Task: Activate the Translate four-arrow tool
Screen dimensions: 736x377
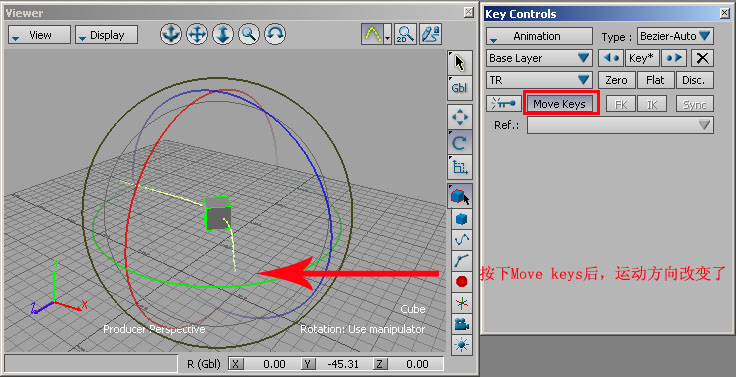Action: [460, 117]
